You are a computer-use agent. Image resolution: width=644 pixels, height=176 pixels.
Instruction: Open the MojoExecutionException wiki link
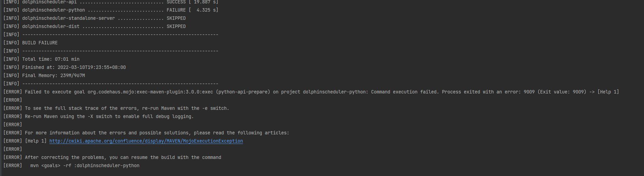pyautogui.click(x=146, y=141)
